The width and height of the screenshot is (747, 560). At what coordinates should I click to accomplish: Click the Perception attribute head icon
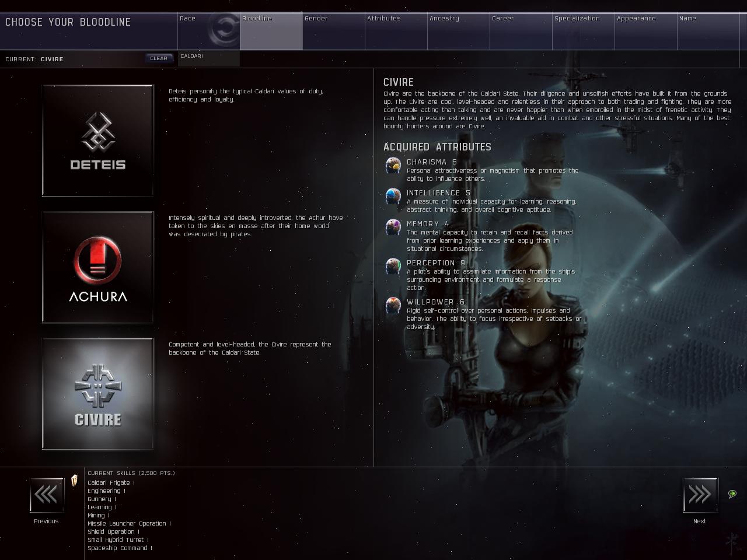393,267
